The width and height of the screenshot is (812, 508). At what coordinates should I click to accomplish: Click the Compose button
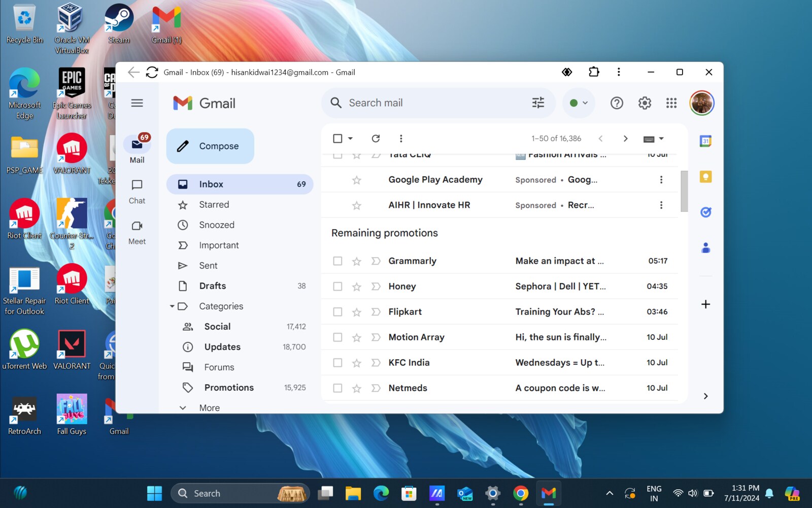[x=210, y=146]
